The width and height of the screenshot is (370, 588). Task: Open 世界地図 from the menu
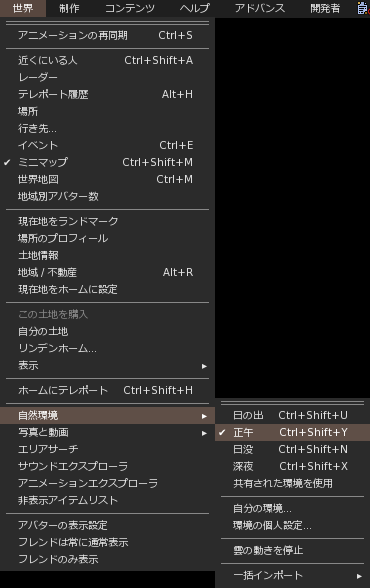[x=107, y=179]
